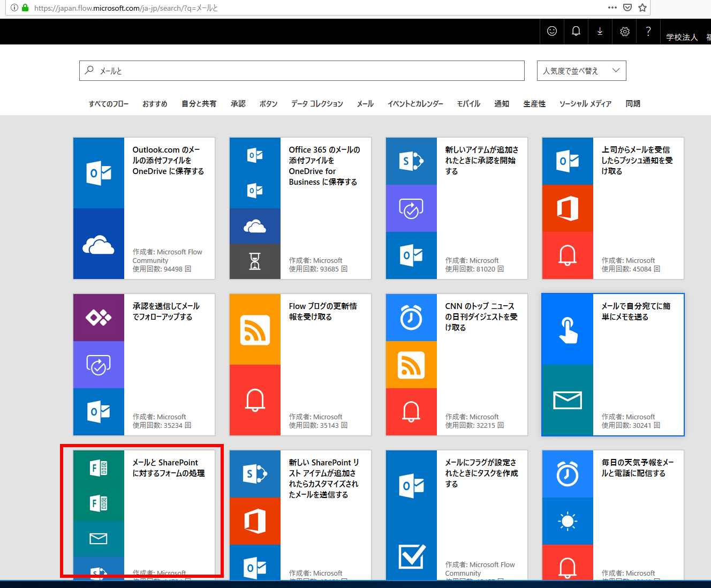Click SharePoint icon on 新しいアイテムが追加 card
The height and width of the screenshot is (588, 711).
coord(411,161)
